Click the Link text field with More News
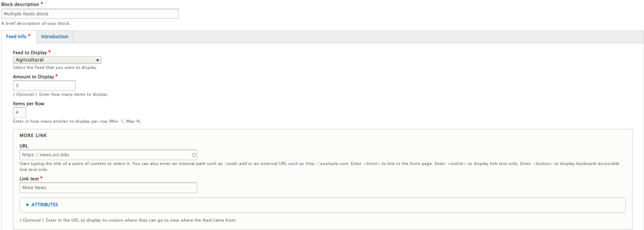 (x=108, y=188)
